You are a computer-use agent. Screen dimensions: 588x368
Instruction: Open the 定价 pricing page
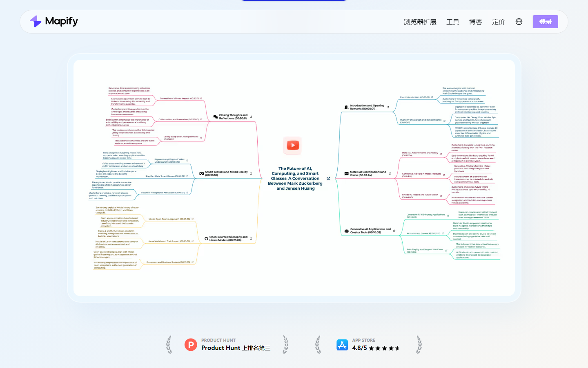point(499,22)
